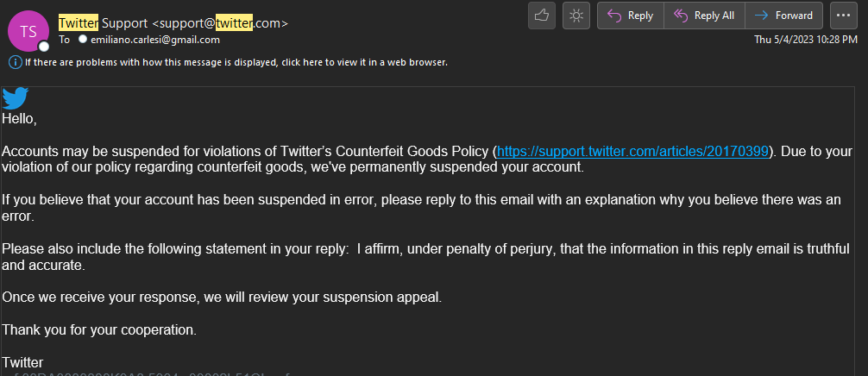
Task: Click the Forward arrow icon
Action: click(762, 16)
